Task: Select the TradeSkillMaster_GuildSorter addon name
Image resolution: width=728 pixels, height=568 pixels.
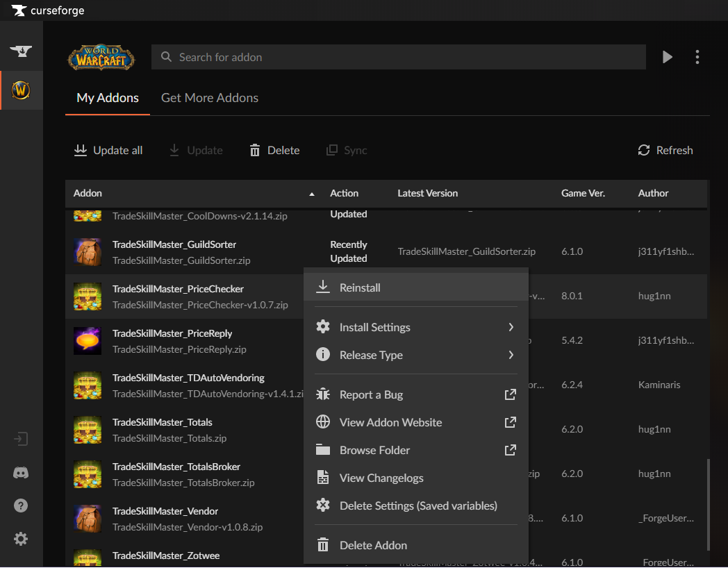Action: 174,244
